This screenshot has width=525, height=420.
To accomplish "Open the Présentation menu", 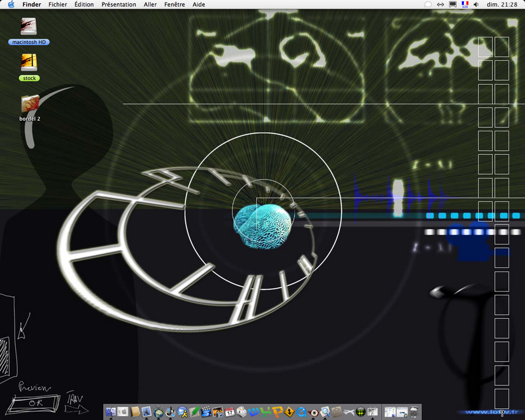I will 119,5.
